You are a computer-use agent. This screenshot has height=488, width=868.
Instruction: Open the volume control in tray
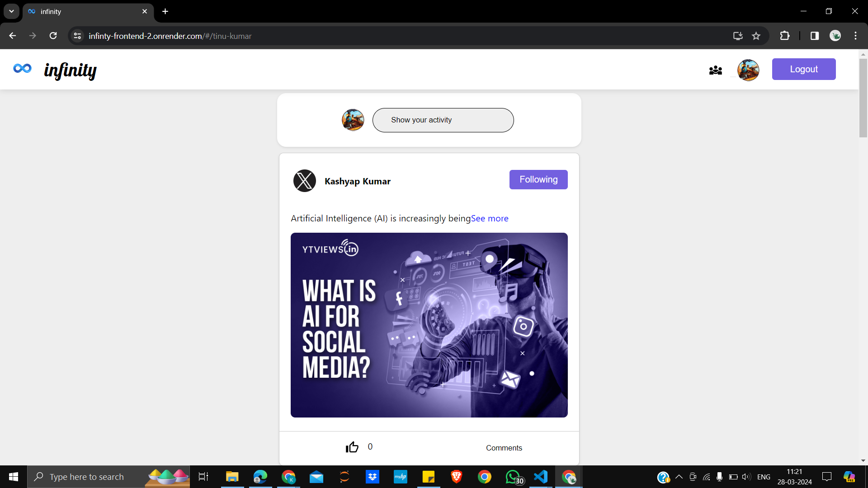746,477
